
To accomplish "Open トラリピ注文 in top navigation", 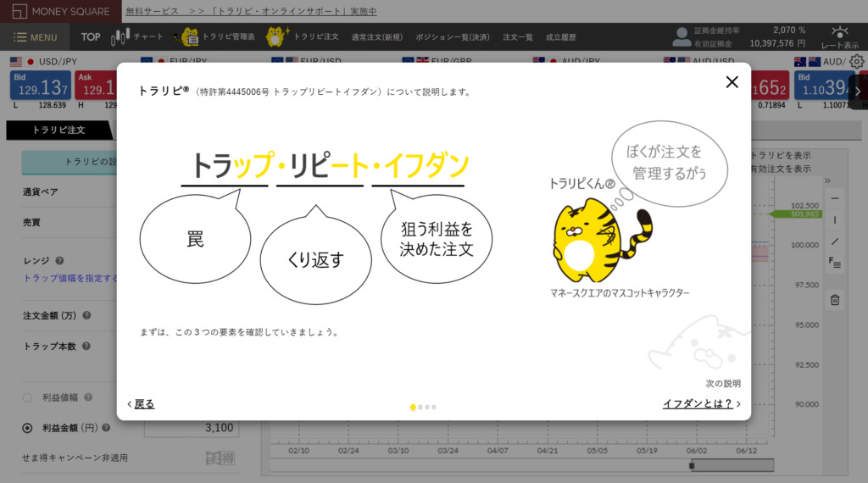I will coord(303,37).
